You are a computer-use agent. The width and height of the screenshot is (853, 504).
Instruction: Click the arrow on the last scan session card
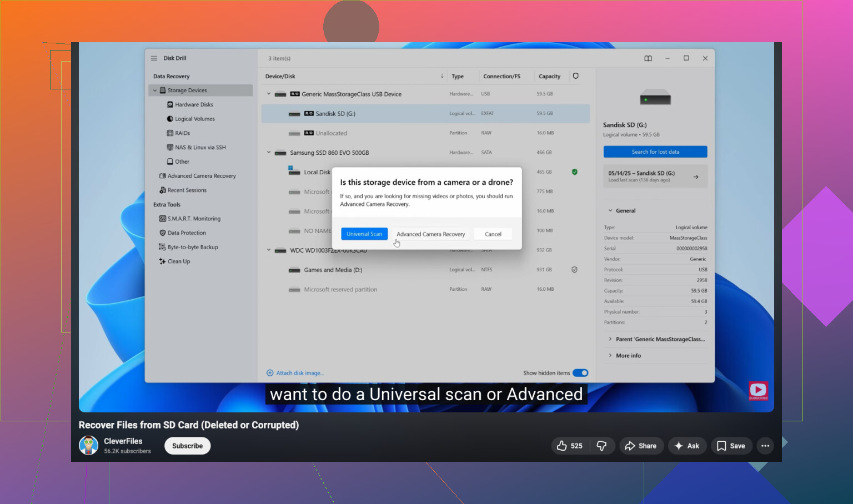[696, 177]
